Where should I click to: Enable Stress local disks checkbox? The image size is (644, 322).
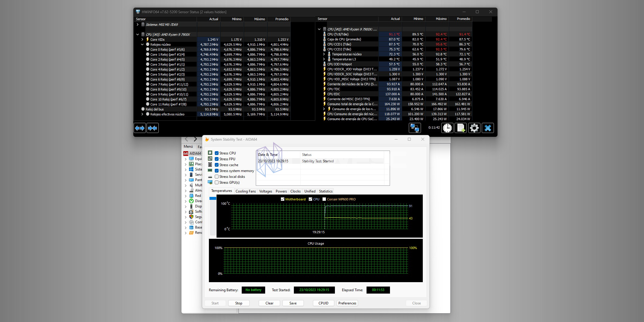click(x=217, y=177)
